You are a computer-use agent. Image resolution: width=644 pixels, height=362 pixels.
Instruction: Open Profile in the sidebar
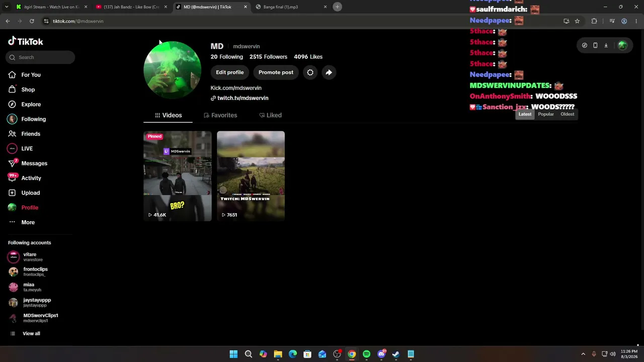pos(23,208)
